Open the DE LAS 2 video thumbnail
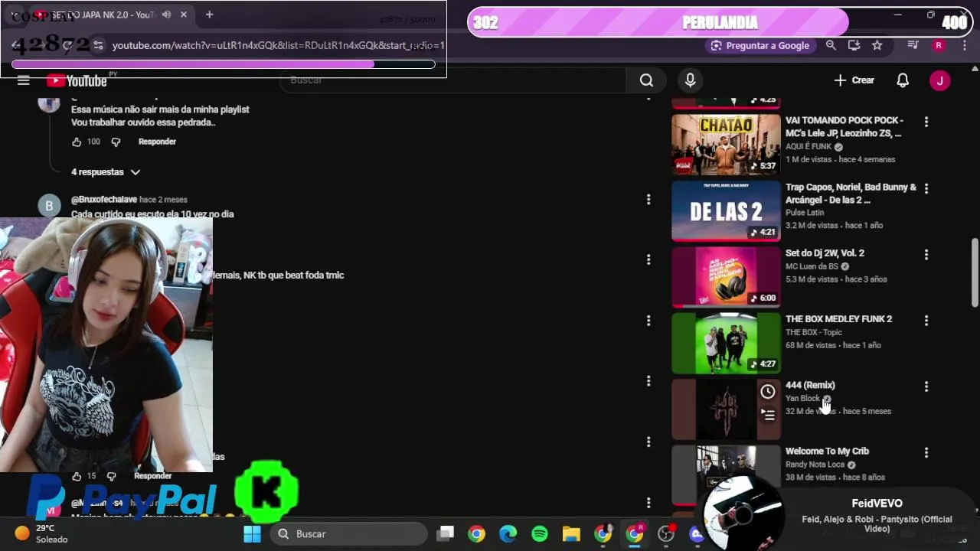The height and width of the screenshot is (551, 980). tap(726, 210)
